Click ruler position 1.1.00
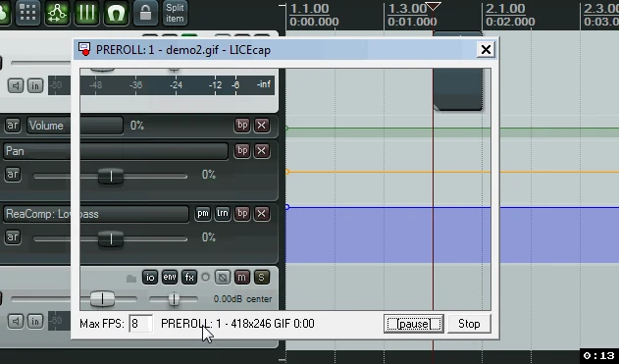The image size is (619, 364). click(309, 8)
